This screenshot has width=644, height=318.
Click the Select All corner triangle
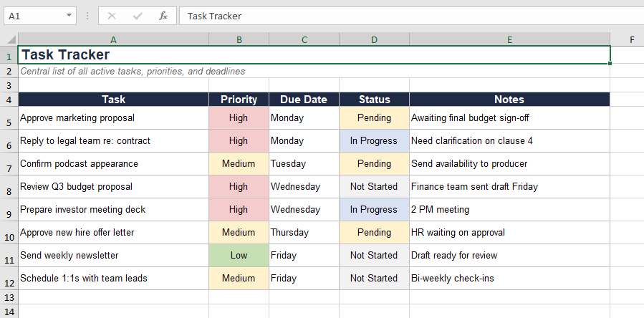click(x=11, y=40)
